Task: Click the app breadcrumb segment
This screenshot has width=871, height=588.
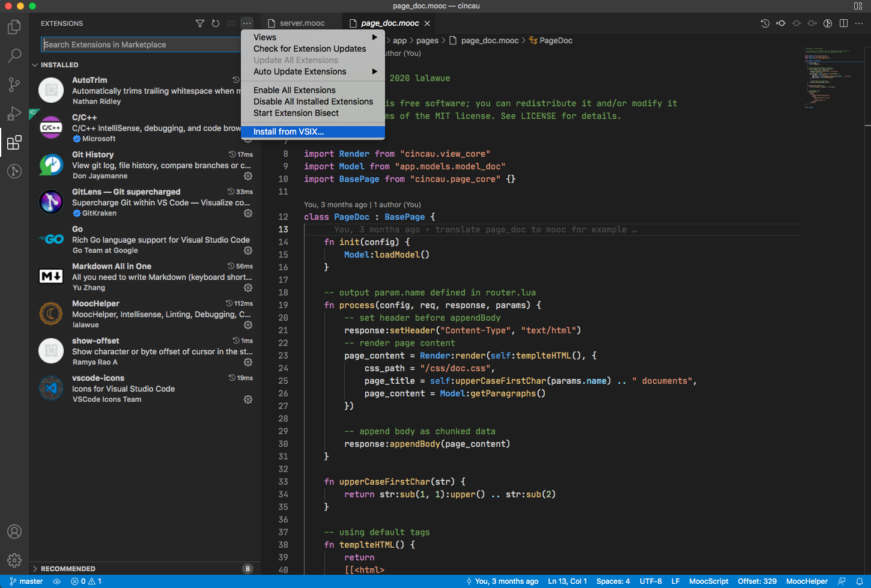Action: pos(399,40)
